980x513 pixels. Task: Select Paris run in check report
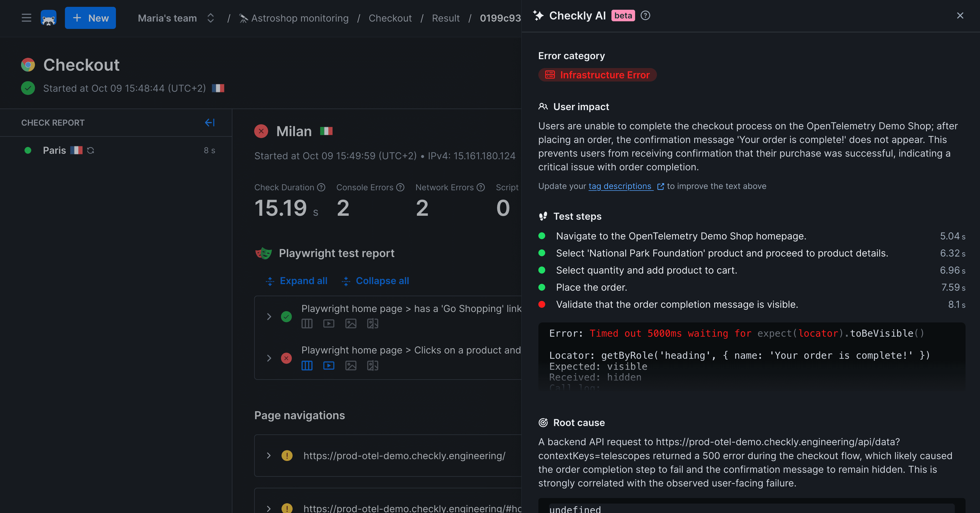[54, 150]
